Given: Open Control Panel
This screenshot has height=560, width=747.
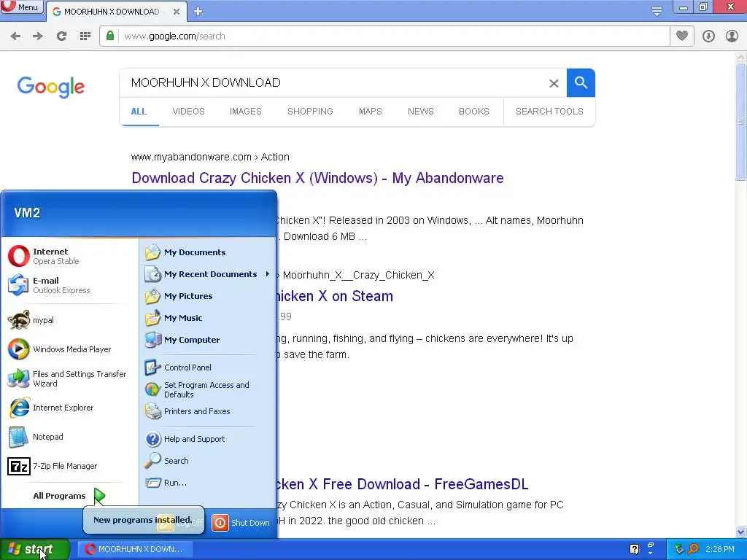Looking at the screenshot, I should (x=208, y=367).
